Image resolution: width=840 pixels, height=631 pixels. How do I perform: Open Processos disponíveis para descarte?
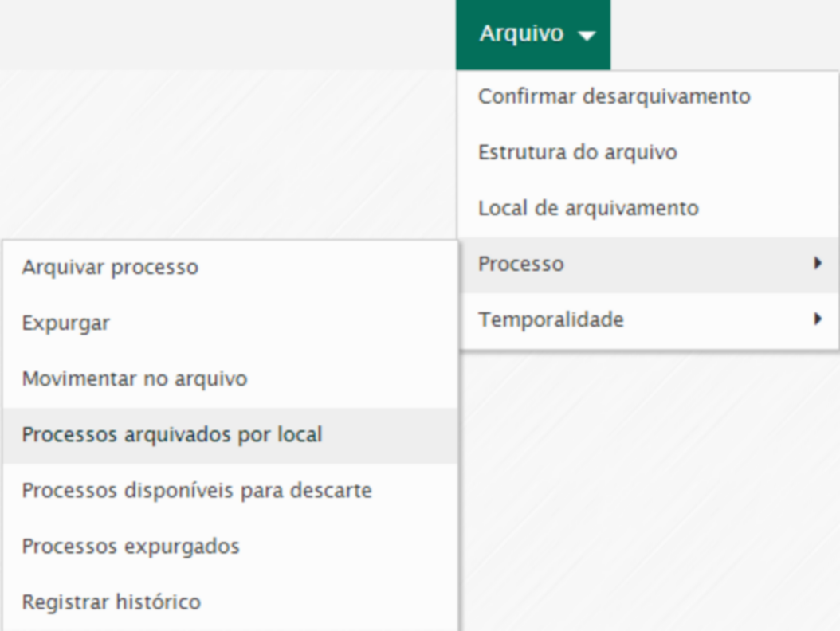click(x=230, y=491)
